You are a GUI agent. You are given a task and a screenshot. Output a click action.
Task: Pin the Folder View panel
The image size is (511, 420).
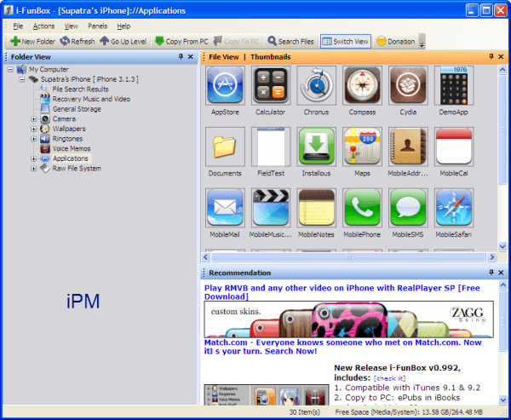click(181, 57)
